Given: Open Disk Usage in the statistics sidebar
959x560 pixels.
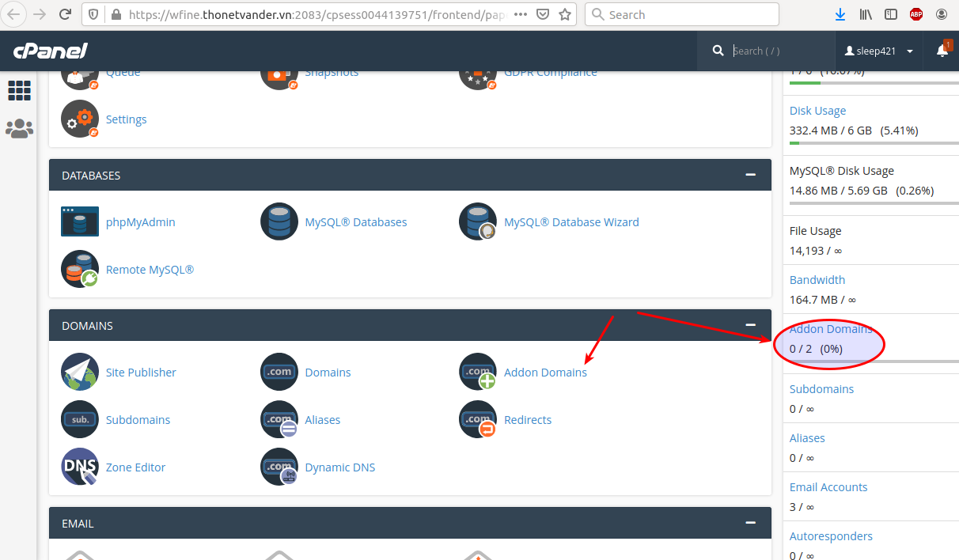Looking at the screenshot, I should (x=817, y=111).
